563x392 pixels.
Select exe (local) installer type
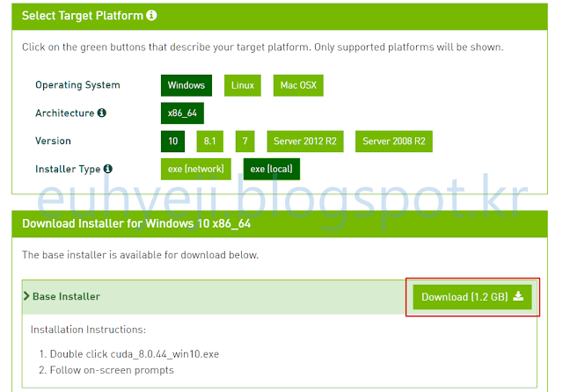(272, 169)
